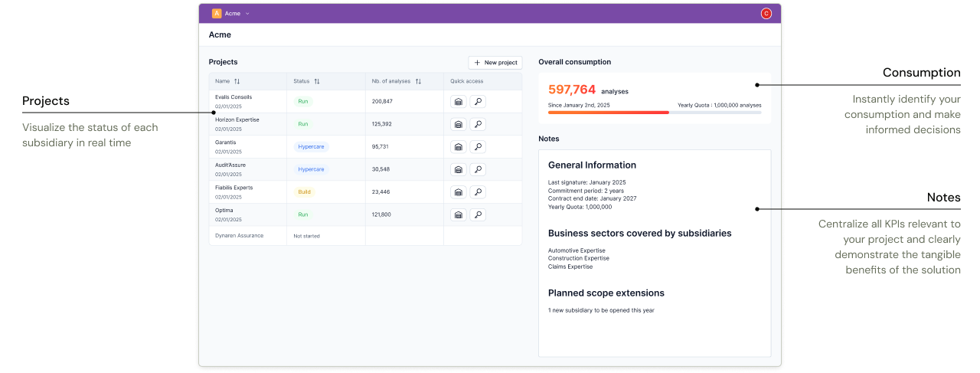Select the Run badge for Evalis Conseils
980x373 pixels.
coord(303,101)
